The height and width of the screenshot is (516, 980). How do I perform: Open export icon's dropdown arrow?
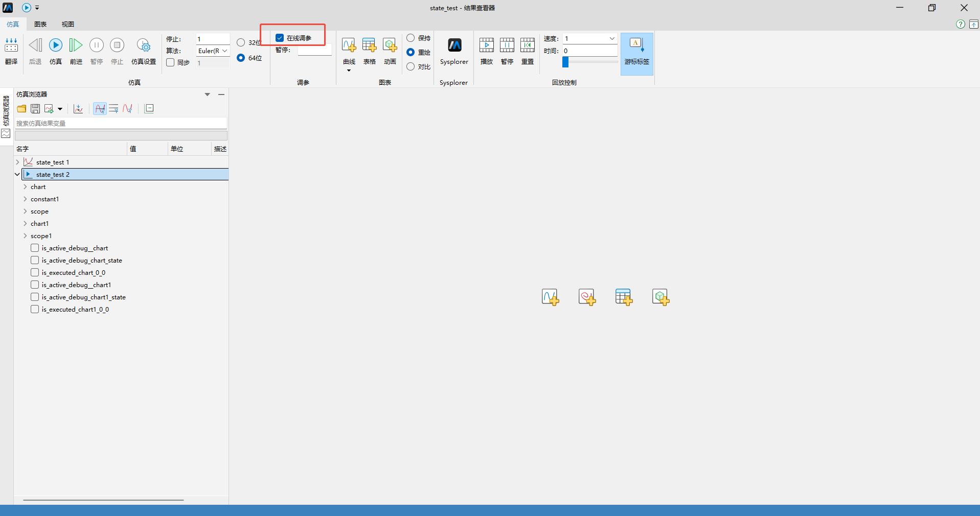tap(60, 109)
